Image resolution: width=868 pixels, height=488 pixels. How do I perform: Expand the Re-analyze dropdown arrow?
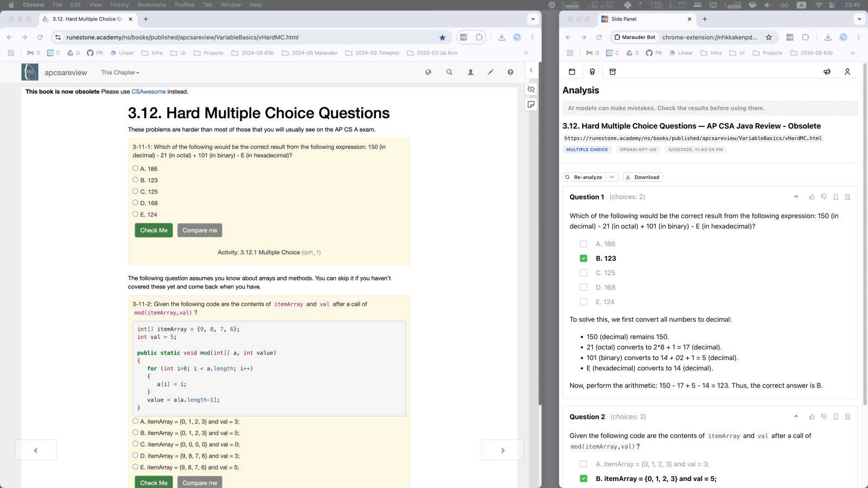(612, 177)
